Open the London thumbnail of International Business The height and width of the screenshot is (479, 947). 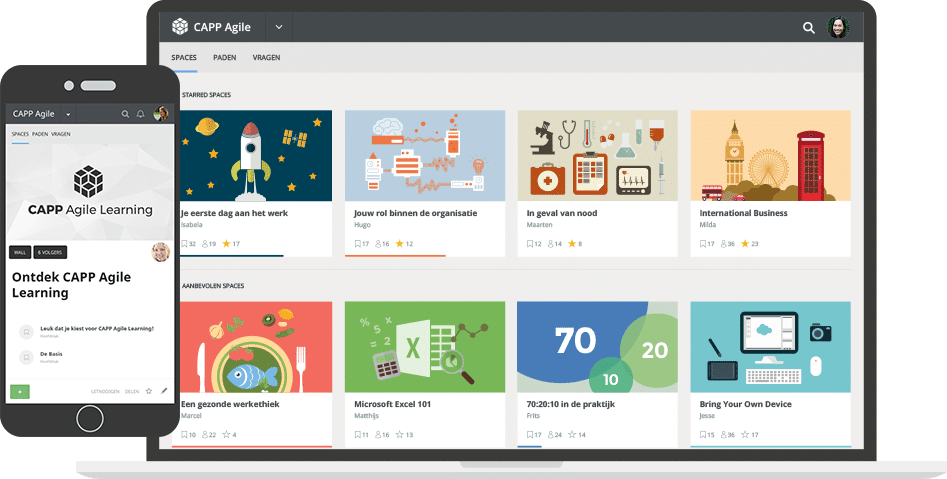771,156
